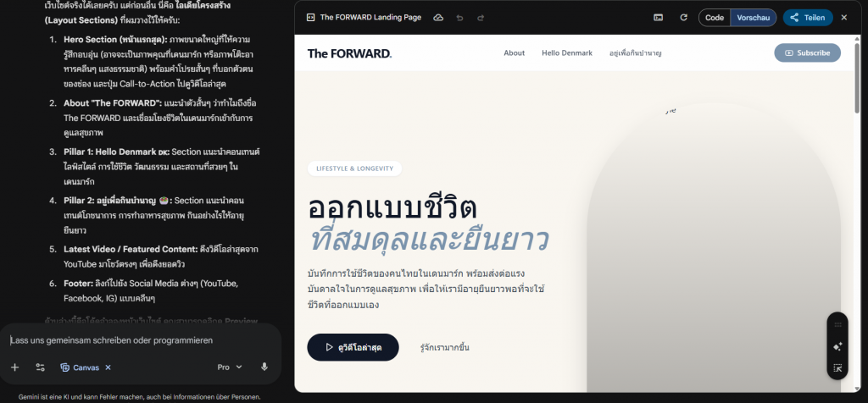The width and height of the screenshot is (868, 403).
Task: Focus the Gemini prompt input field
Action: [x=142, y=340]
